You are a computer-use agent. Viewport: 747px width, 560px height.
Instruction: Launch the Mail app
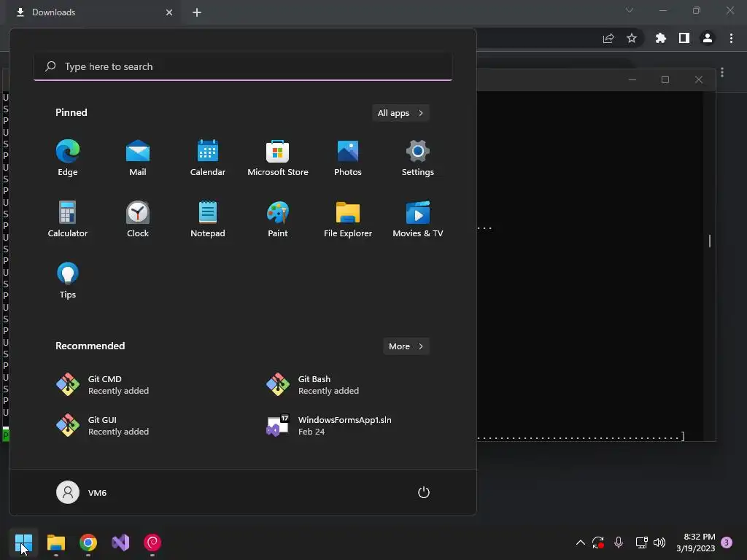coord(138,158)
